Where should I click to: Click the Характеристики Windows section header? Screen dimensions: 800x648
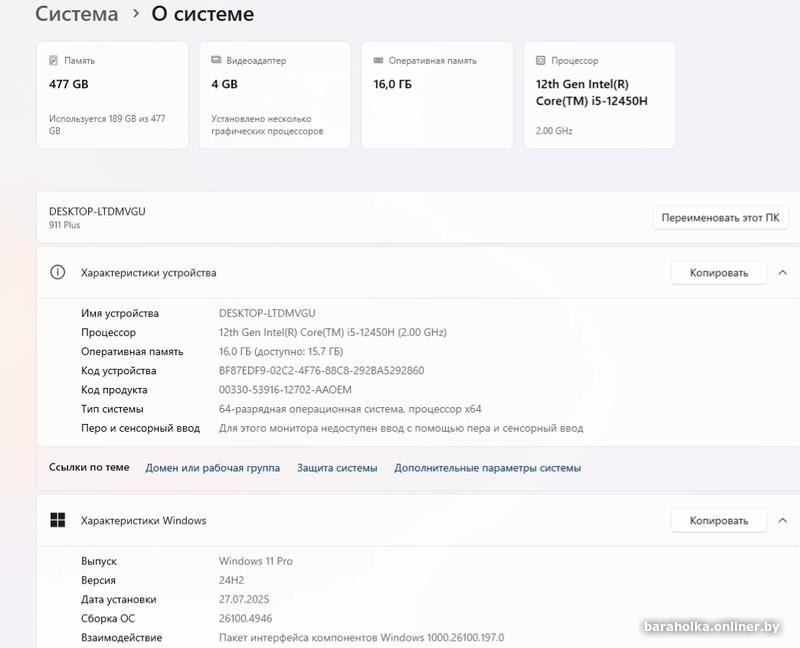tap(418, 520)
